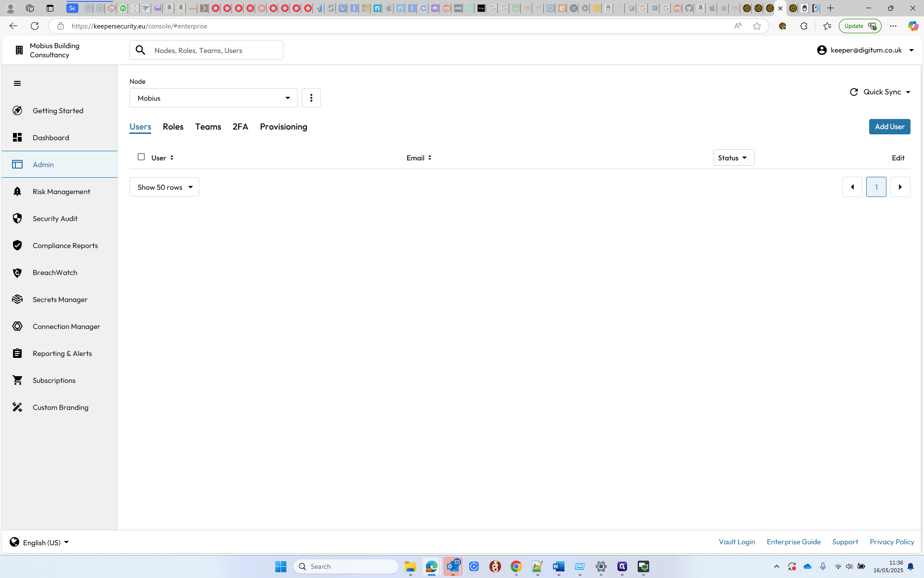Click the Admin window icon in sidebar
The height and width of the screenshot is (578, 924).
(x=17, y=165)
